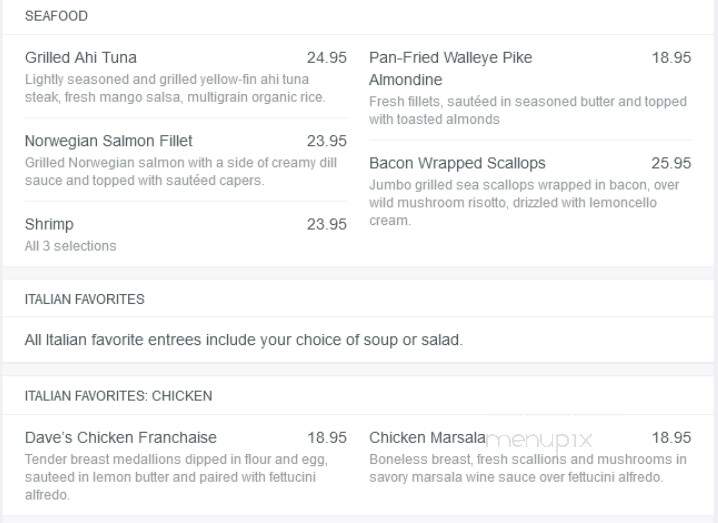Click Dave's Chicken Franchaise item
Screen dimensions: 718x523
120,437
